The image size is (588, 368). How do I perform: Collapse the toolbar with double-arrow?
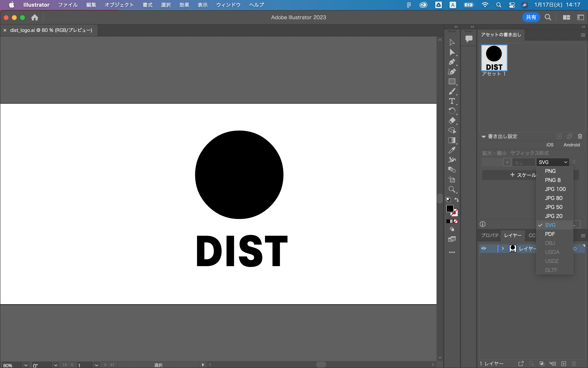[x=456, y=27]
